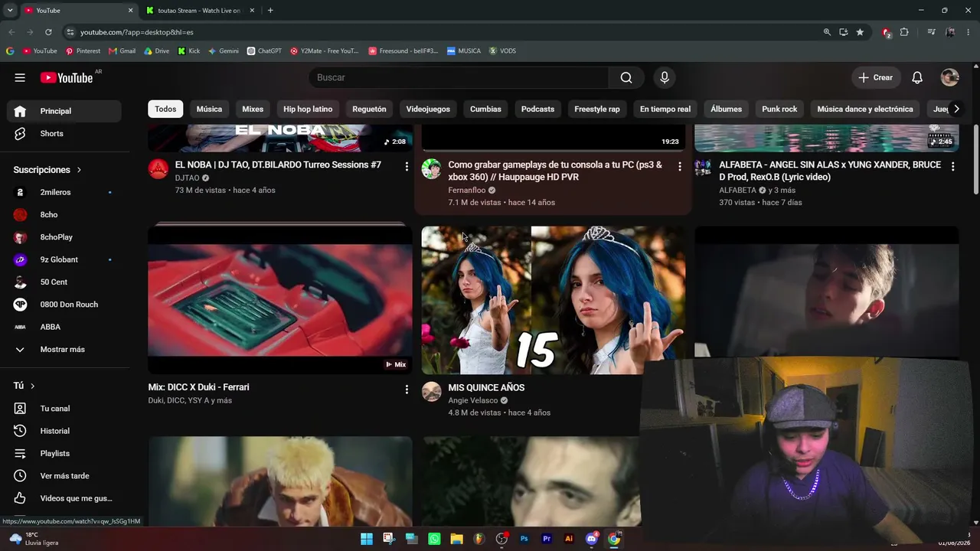
Task: Select the Mixes filter chip
Action: (x=253, y=109)
